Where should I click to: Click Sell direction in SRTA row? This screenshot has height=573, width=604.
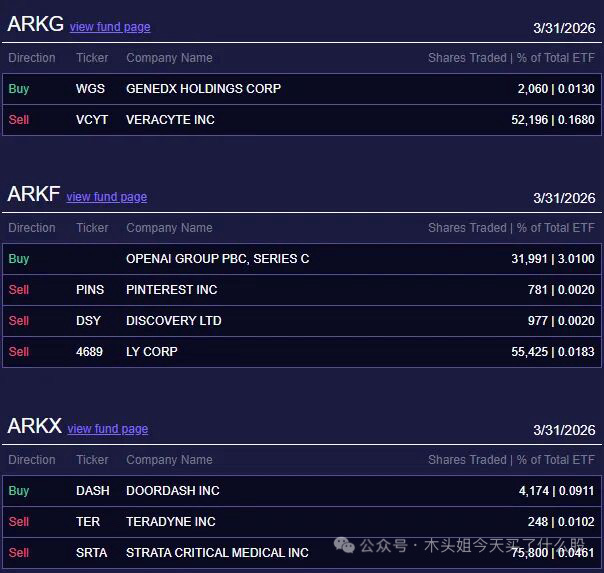(x=19, y=553)
